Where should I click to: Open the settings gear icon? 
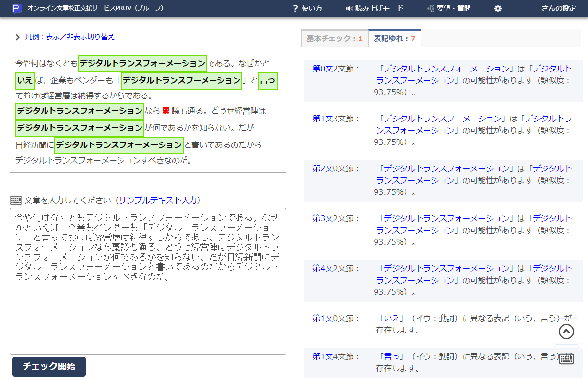(498, 8)
